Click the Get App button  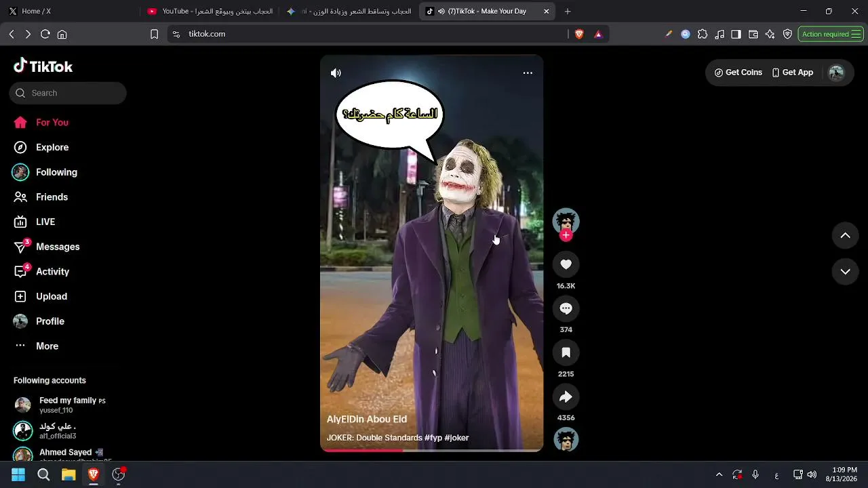point(793,73)
